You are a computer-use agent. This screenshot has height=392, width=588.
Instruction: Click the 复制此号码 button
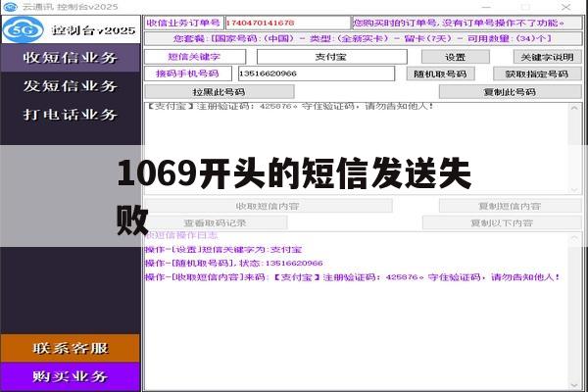(x=510, y=92)
